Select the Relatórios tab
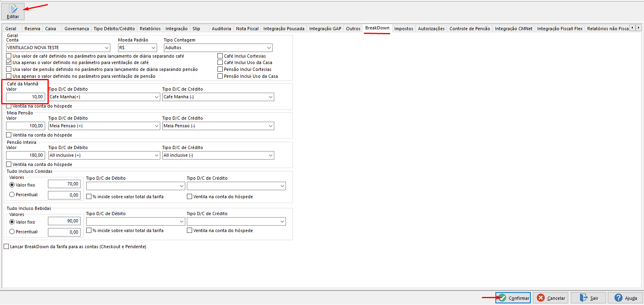644x305 pixels. point(150,29)
